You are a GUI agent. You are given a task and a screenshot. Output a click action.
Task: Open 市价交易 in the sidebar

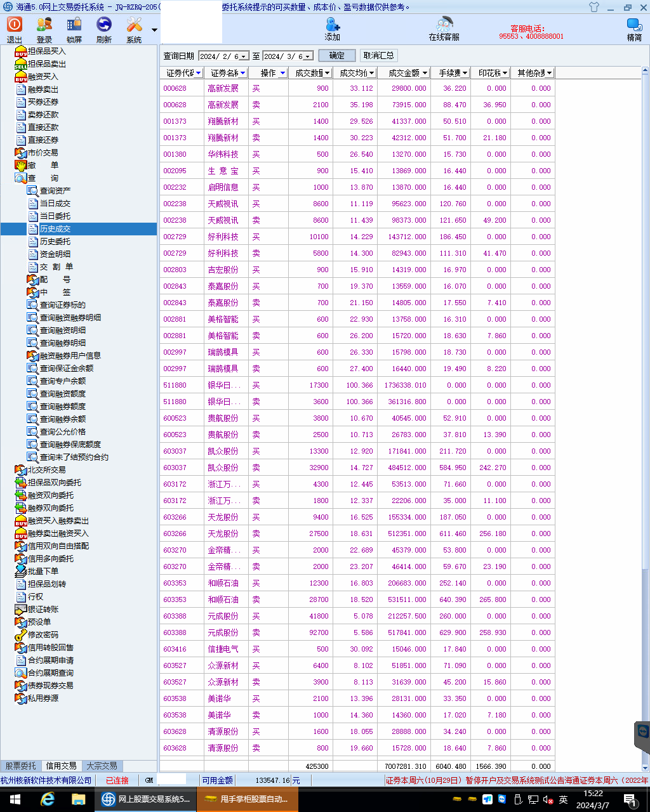click(43, 152)
